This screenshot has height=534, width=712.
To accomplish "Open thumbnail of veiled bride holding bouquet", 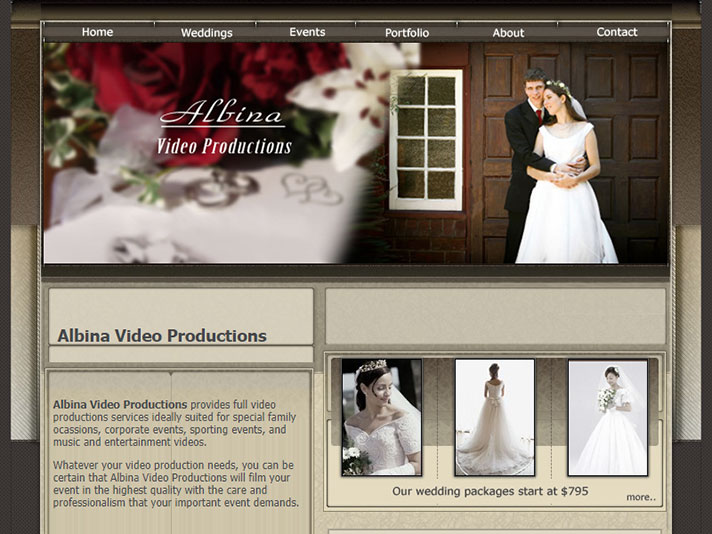I will point(607,417).
